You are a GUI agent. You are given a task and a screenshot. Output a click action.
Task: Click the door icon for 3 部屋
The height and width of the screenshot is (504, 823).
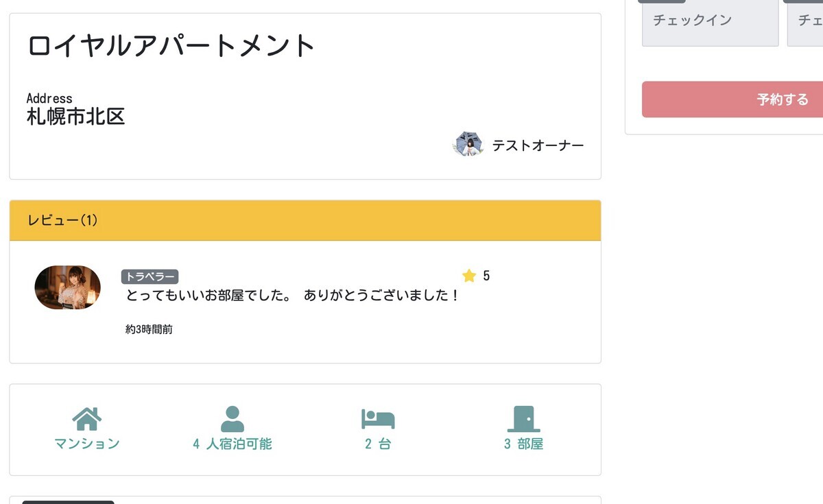click(x=523, y=417)
